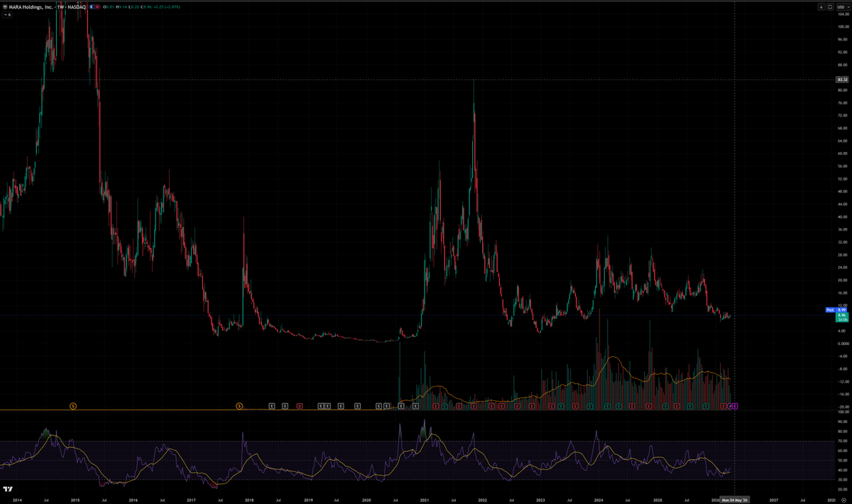This screenshot has width=852, height=504.
Task: Click the 70.00 RSI scale label
Action: point(843,441)
